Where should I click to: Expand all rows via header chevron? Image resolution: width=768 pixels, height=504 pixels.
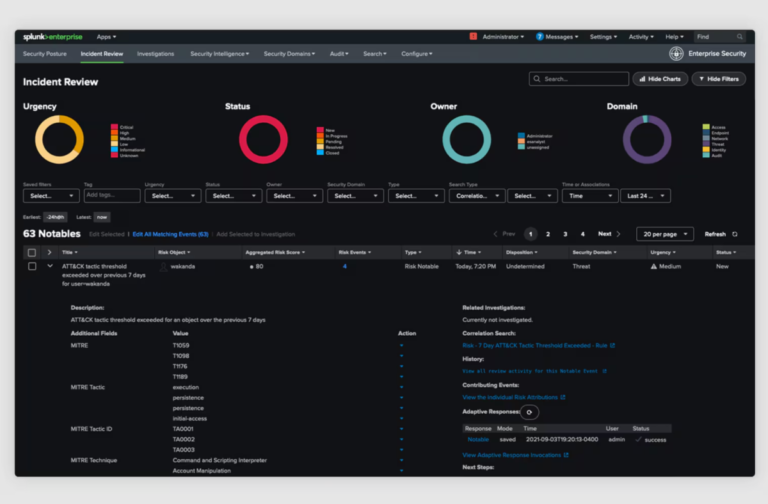[x=49, y=252]
